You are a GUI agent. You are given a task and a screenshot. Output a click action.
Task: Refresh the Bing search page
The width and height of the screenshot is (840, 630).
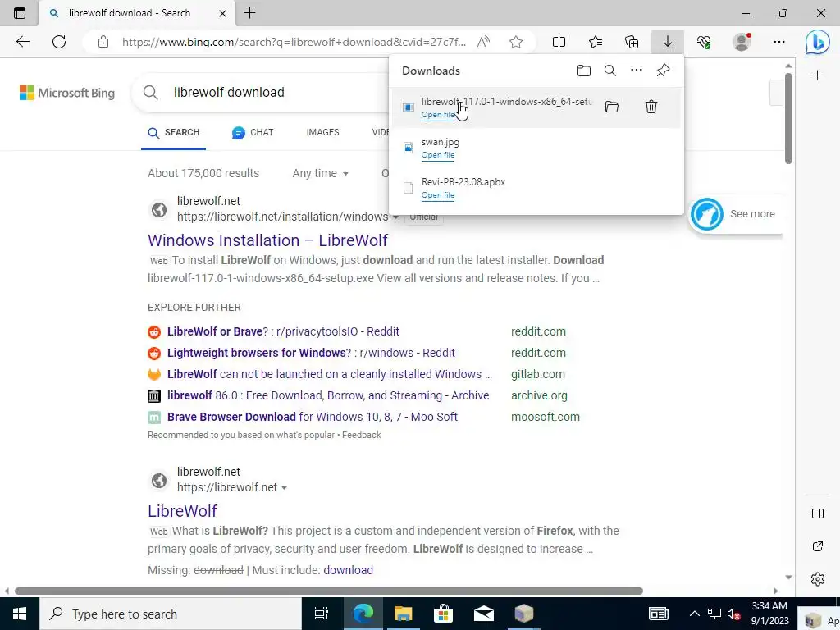click(x=59, y=42)
